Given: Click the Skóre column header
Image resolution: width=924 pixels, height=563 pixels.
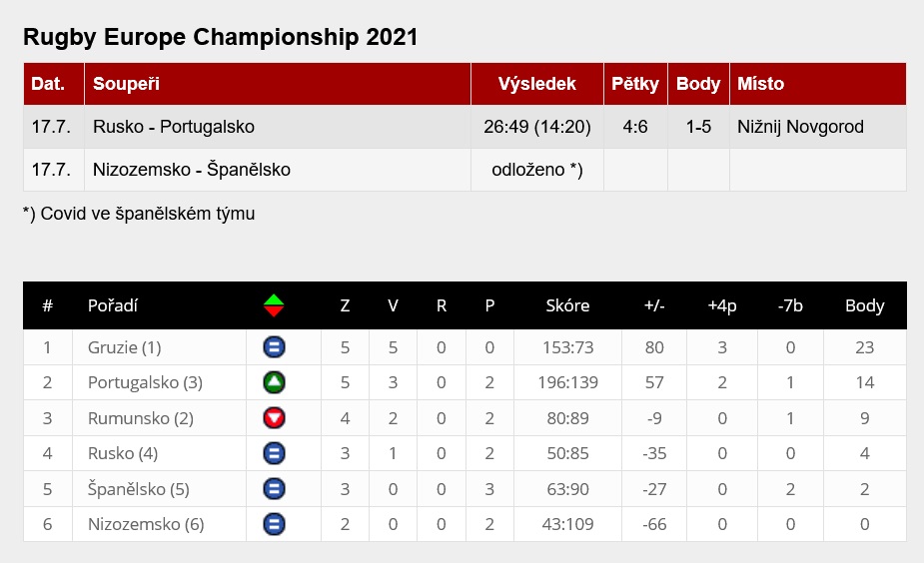Looking at the screenshot, I should [567, 305].
